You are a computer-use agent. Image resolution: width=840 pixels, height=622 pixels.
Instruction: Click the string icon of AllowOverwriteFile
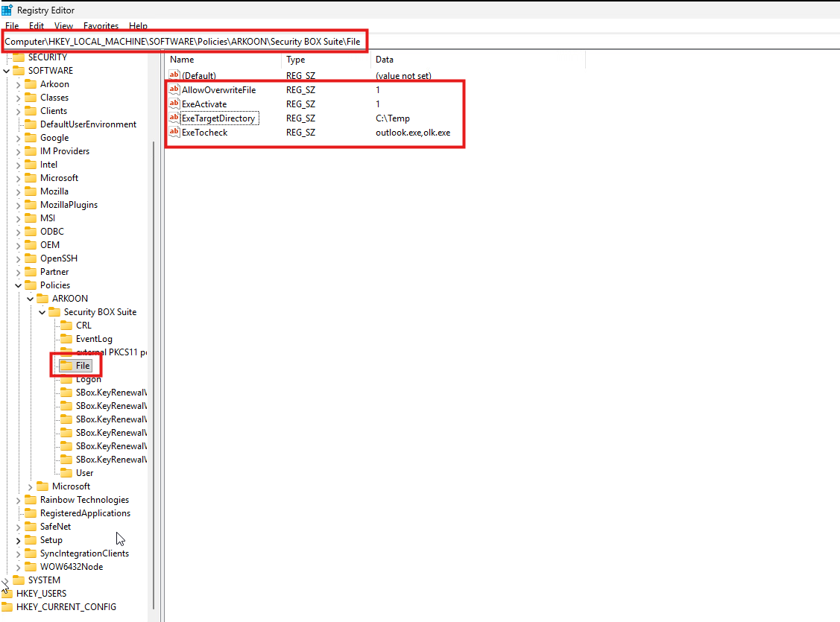tap(174, 89)
